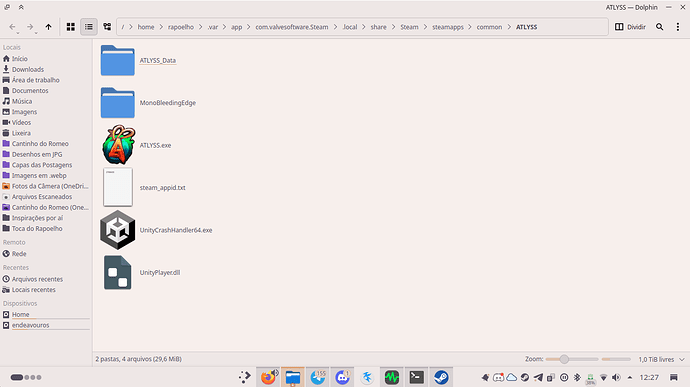Screen dimensions: 690x387
Task: Open the Dolphin three-dot menu
Action: coord(678,27)
